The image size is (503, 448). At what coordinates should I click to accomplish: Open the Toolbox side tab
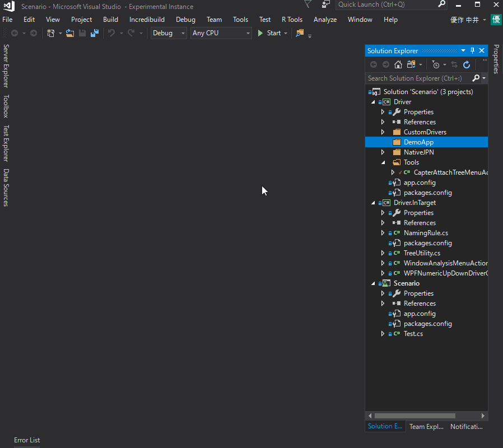click(x=6, y=106)
